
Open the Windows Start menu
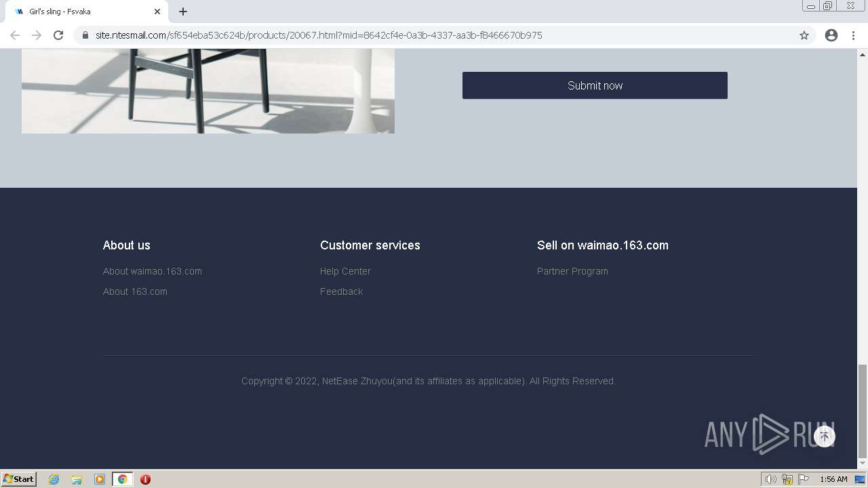coord(18,479)
